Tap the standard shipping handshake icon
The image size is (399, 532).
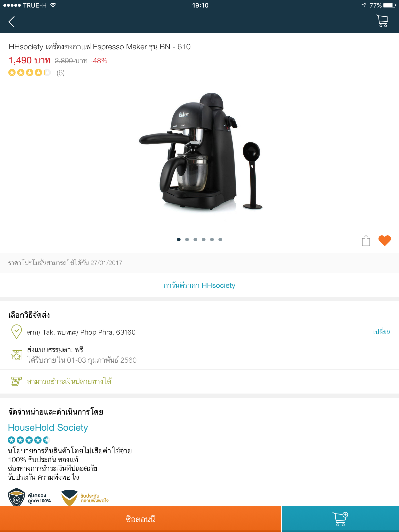[x=17, y=355]
